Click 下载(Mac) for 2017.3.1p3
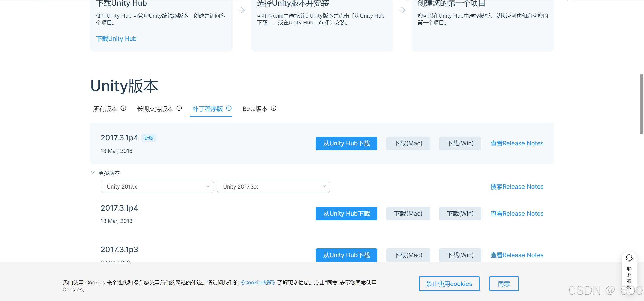The height and width of the screenshot is (301, 644). 408,255
